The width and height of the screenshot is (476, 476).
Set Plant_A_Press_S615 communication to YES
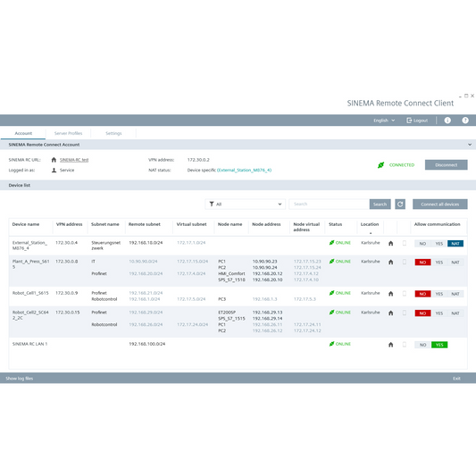pos(439,263)
